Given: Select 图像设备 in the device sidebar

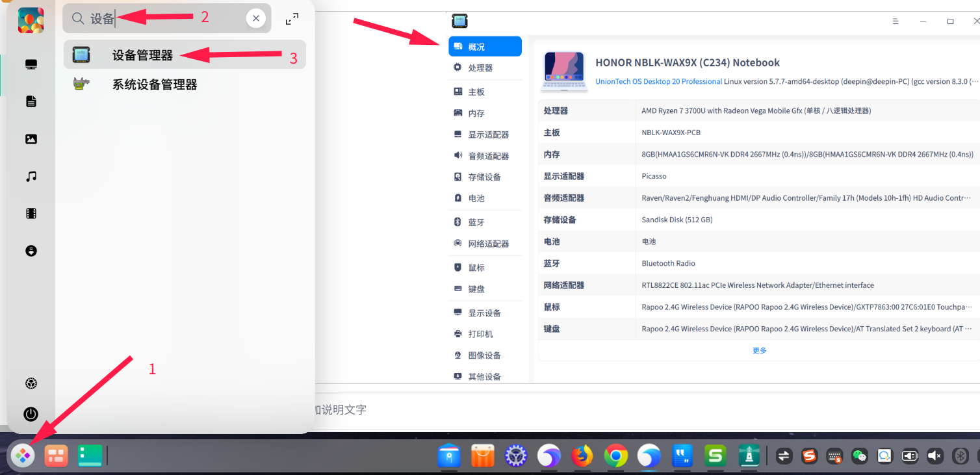Looking at the screenshot, I should (485, 355).
